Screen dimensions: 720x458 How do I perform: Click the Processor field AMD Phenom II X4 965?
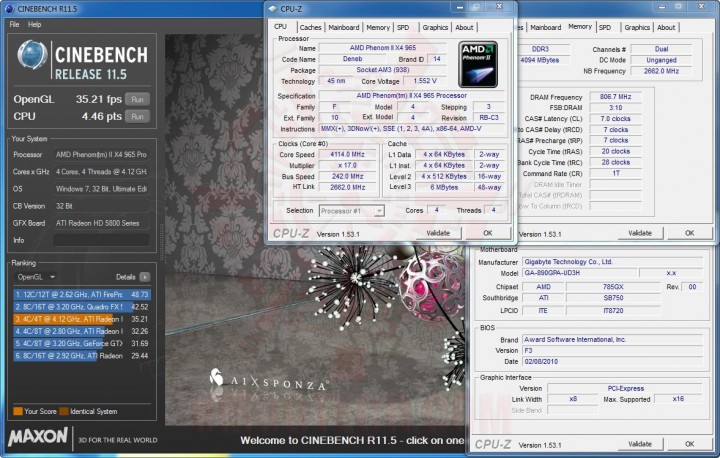(101, 155)
